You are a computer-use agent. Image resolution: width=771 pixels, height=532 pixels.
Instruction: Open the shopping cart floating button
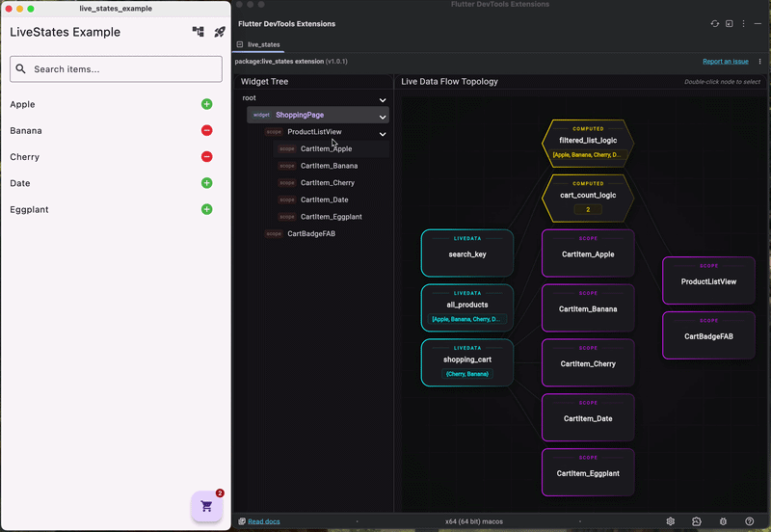[207, 506]
